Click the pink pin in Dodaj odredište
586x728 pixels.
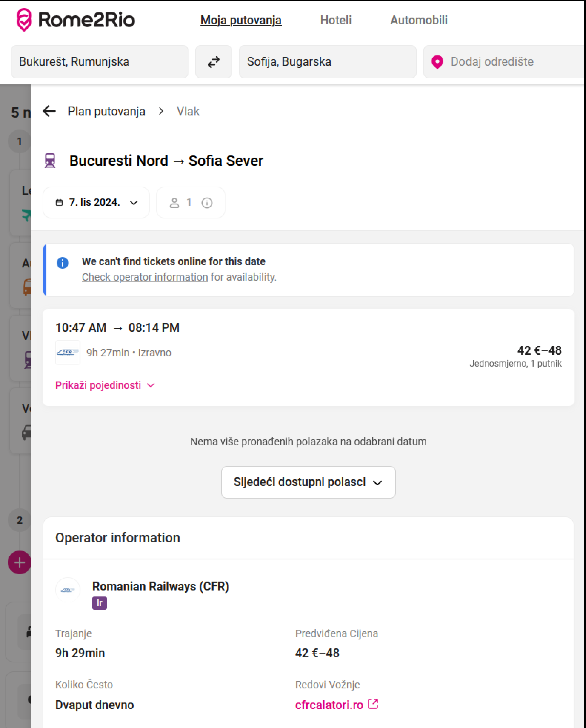pyautogui.click(x=437, y=62)
